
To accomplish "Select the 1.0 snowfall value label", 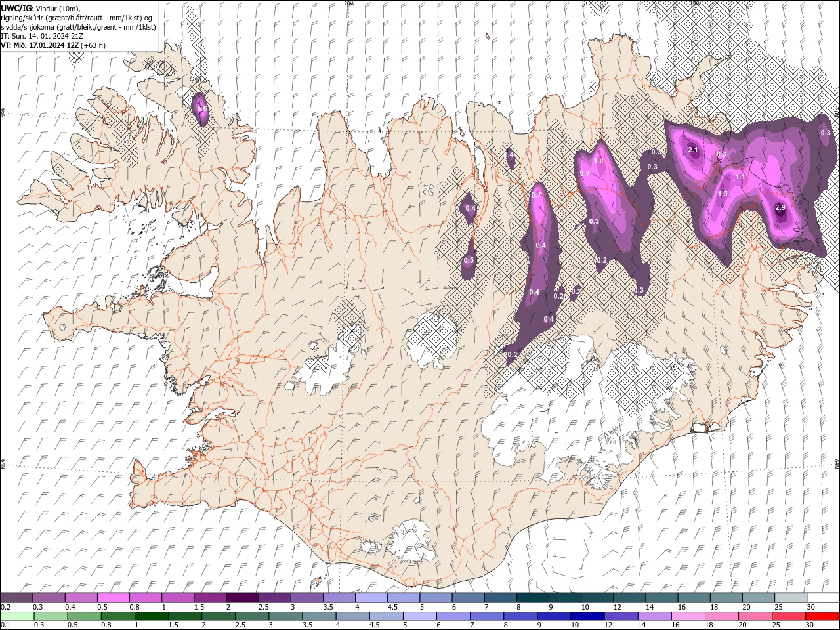I will point(598,161).
